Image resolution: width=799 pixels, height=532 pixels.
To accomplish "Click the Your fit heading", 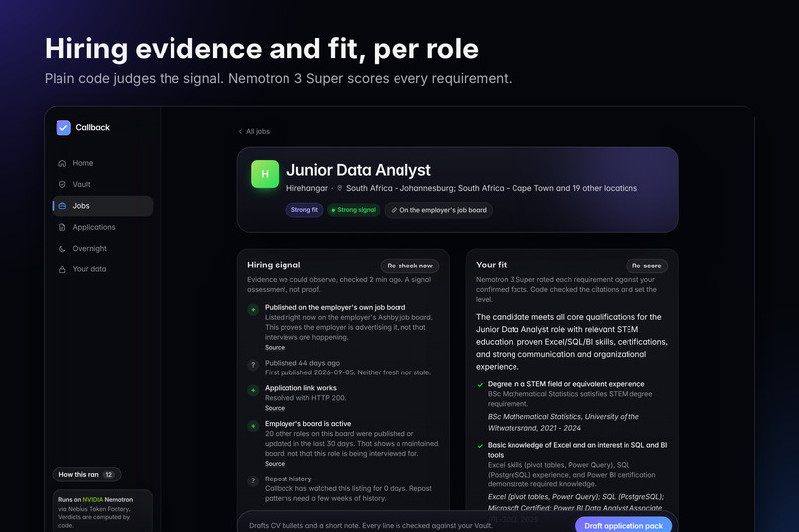I will point(492,266).
